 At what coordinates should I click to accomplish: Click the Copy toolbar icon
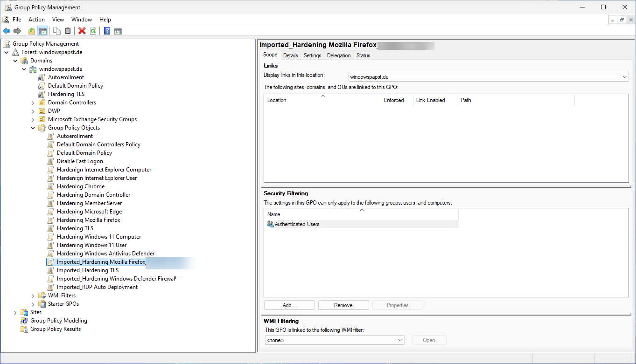(56, 31)
